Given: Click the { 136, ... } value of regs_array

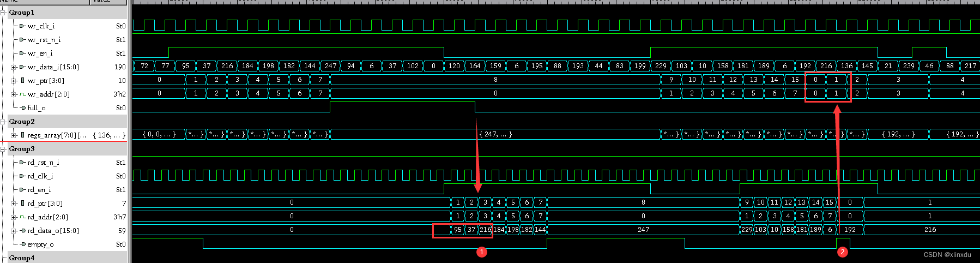Looking at the screenshot, I should 109,135.
